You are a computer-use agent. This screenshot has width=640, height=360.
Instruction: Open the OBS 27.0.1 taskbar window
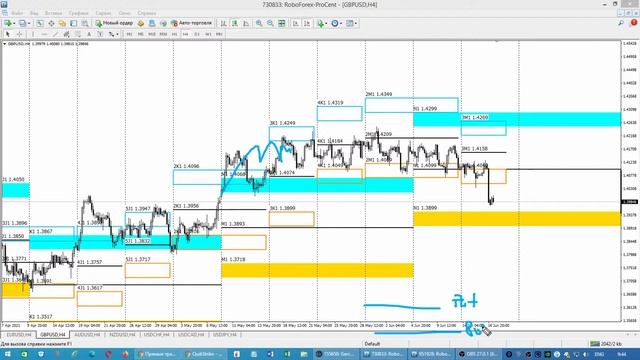click(x=478, y=354)
